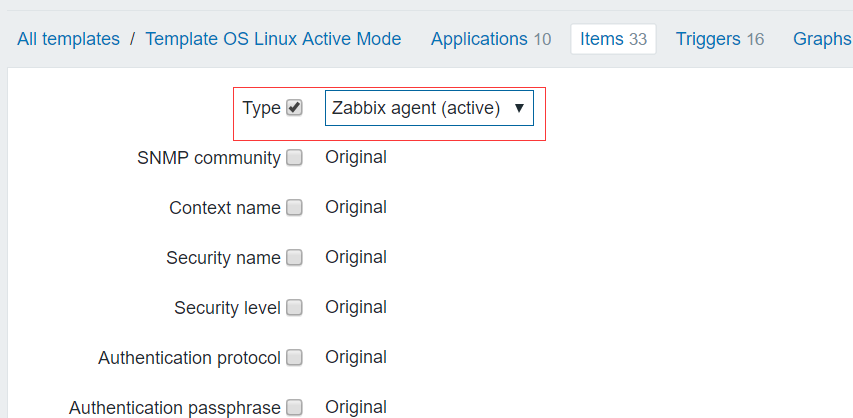Tick the Context name checkbox
This screenshot has width=853, height=418.
coord(294,208)
